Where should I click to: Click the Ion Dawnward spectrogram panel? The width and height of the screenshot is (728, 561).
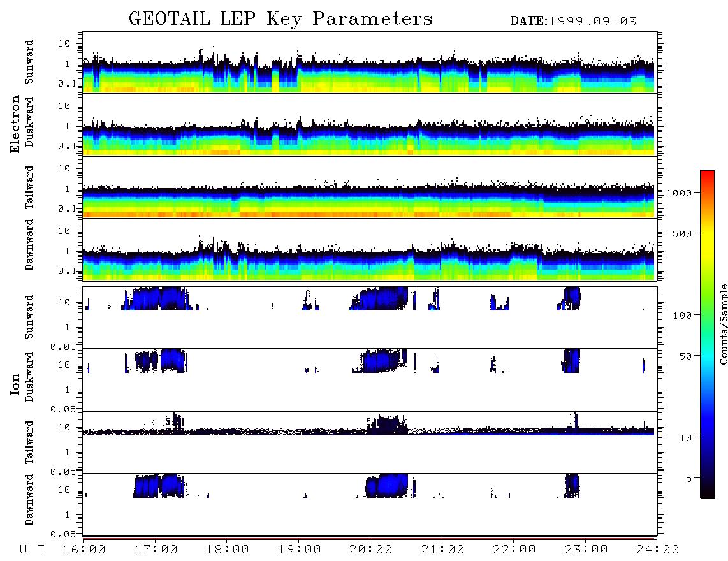(x=370, y=505)
